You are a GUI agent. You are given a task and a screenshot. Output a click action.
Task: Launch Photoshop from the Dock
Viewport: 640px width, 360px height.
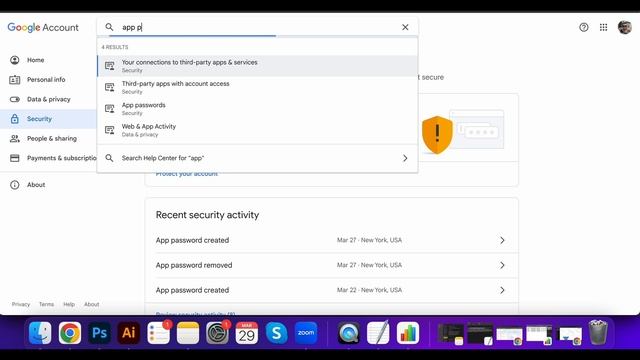point(99,333)
